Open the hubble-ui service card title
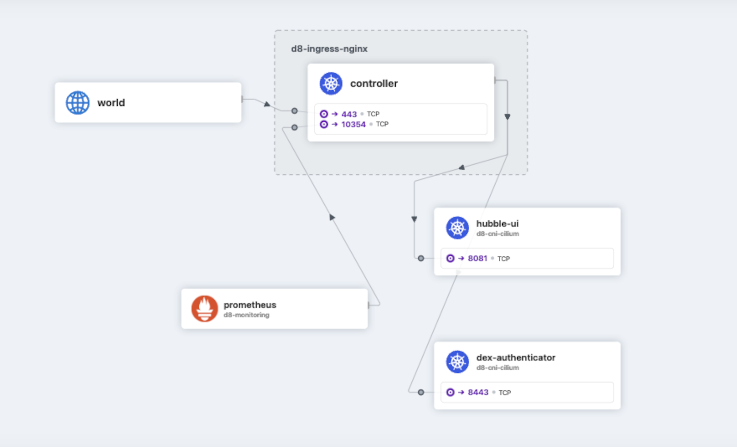The image size is (737, 447). (498, 223)
